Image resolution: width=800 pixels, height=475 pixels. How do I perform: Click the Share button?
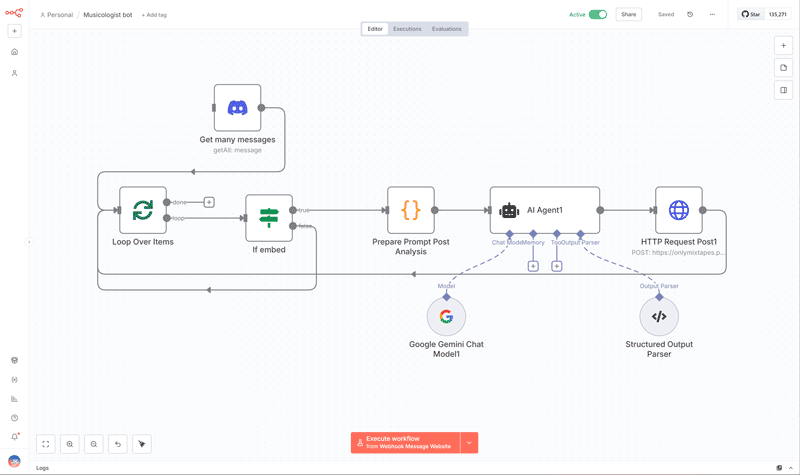(x=628, y=15)
